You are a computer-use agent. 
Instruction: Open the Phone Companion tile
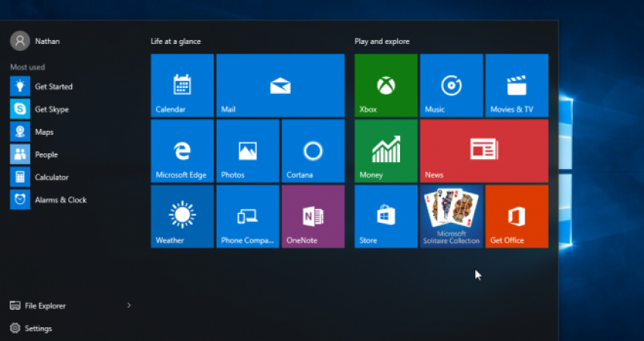tap(248, 217)
